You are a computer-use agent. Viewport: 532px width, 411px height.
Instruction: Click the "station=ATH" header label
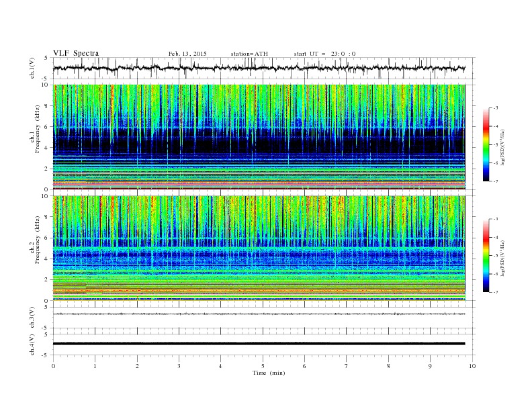[x=249, y=54]
